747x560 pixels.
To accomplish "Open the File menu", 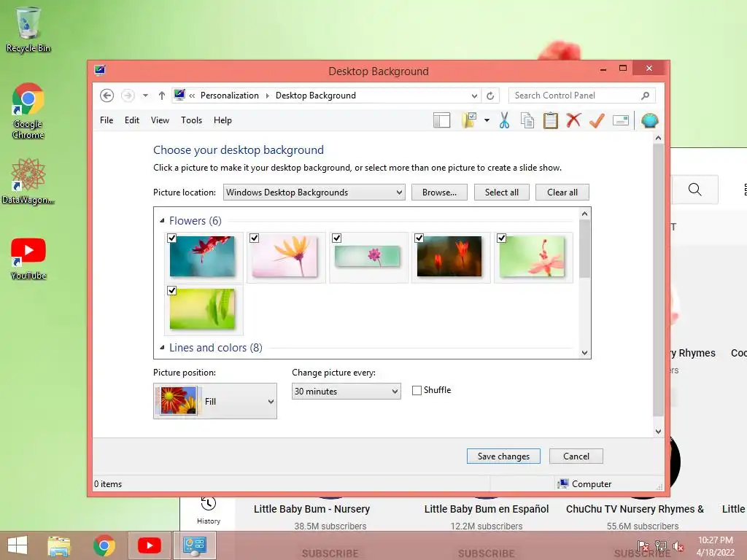I will (x=107, y=120).
